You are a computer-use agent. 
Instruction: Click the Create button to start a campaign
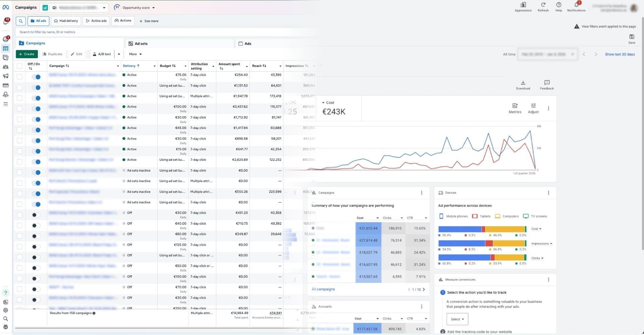coord(27,54)
